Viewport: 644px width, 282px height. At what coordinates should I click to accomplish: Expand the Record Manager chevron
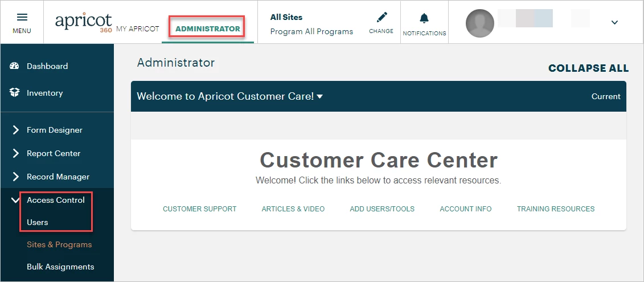(x=15, y=177)
